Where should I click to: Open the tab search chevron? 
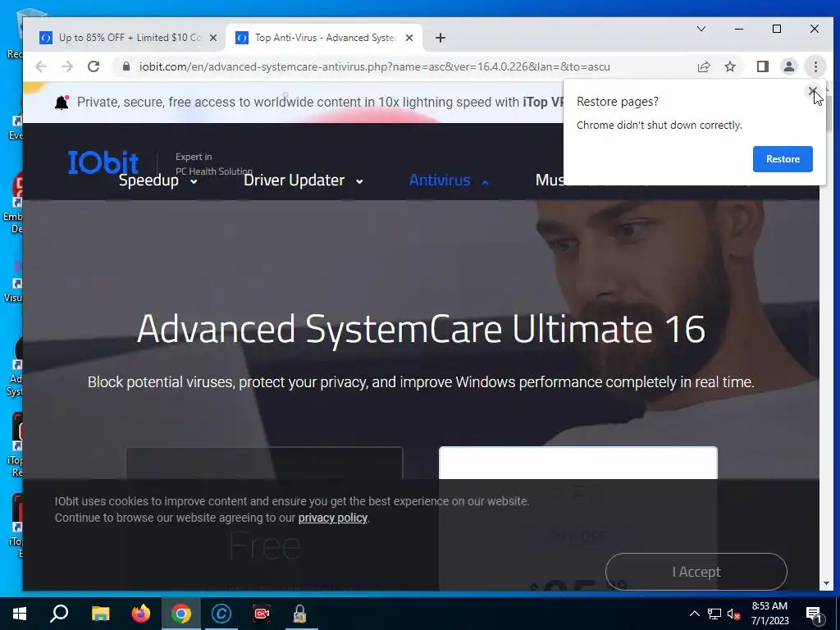point(701,29)
